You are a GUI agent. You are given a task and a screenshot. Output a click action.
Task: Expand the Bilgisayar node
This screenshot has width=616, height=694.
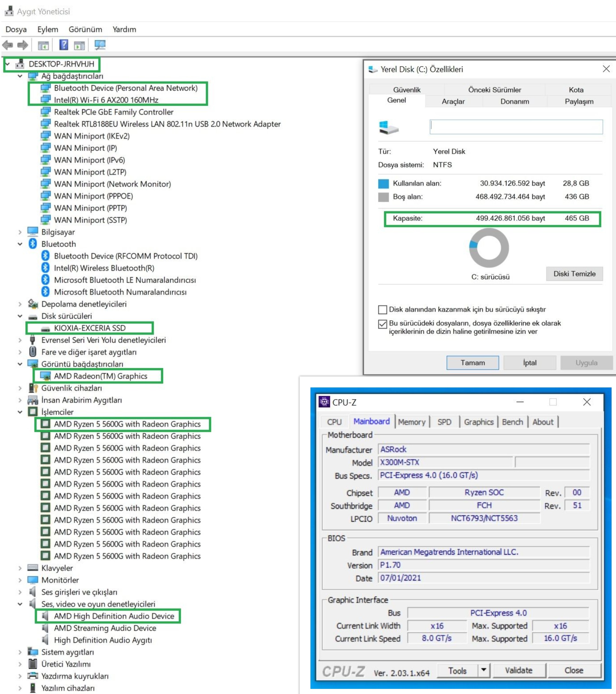[20, 232]
